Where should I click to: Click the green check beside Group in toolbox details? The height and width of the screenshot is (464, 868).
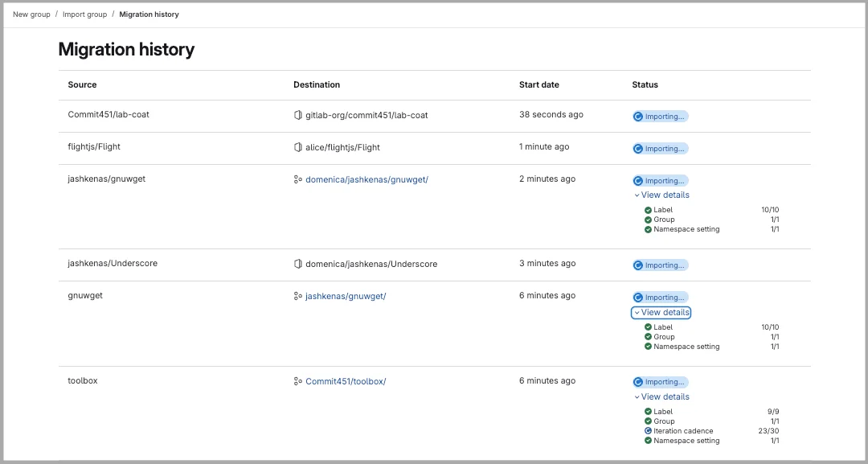point(649,421)
